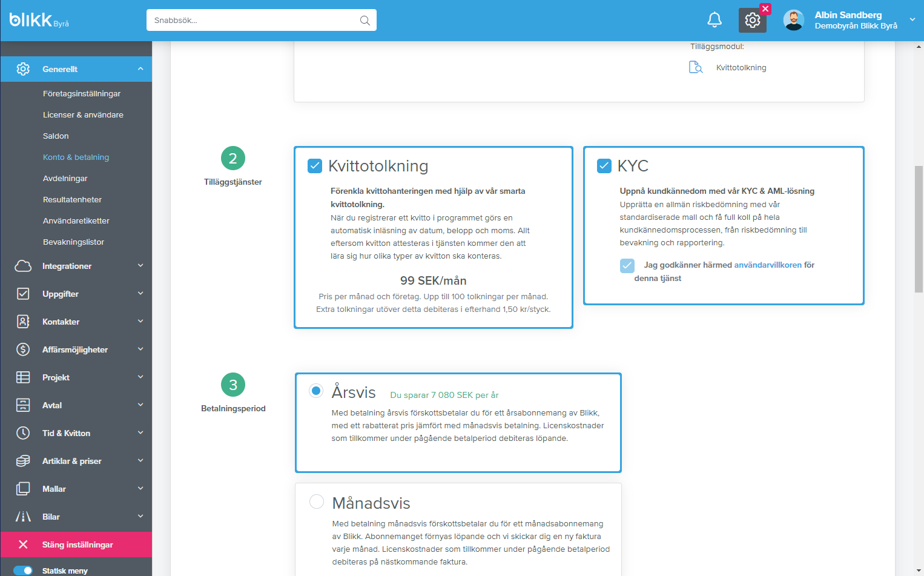Expand the Artiklar & priser chevron

click(140, 461)
